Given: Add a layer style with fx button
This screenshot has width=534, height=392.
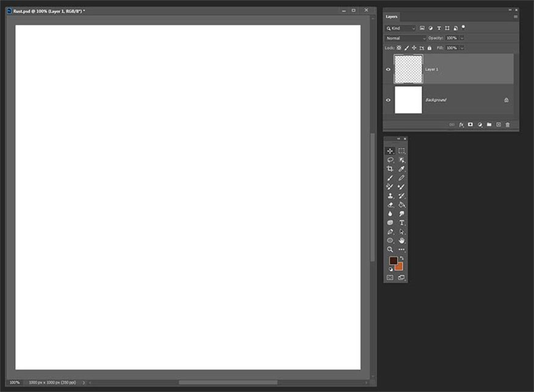Looking at the screenshot, I should [461, 124].
